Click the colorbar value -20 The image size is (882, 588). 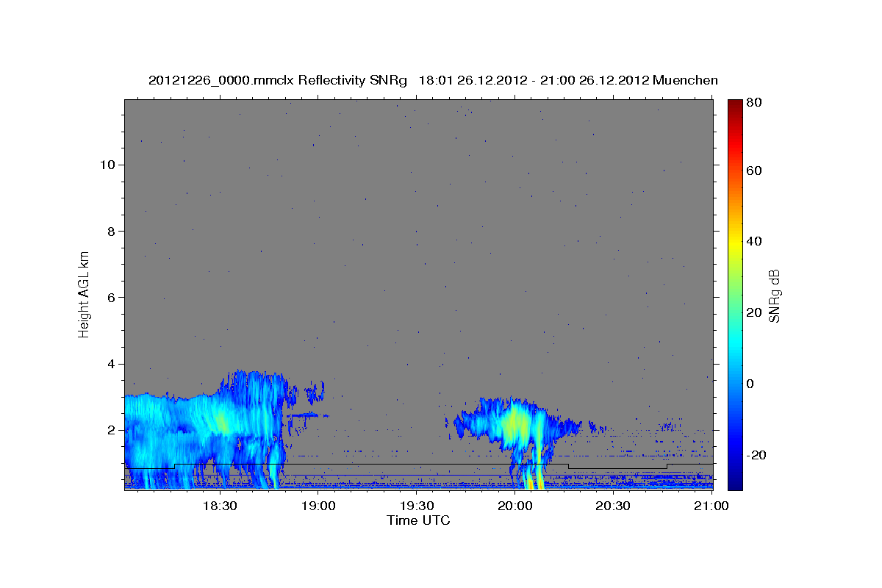(757, 455)
